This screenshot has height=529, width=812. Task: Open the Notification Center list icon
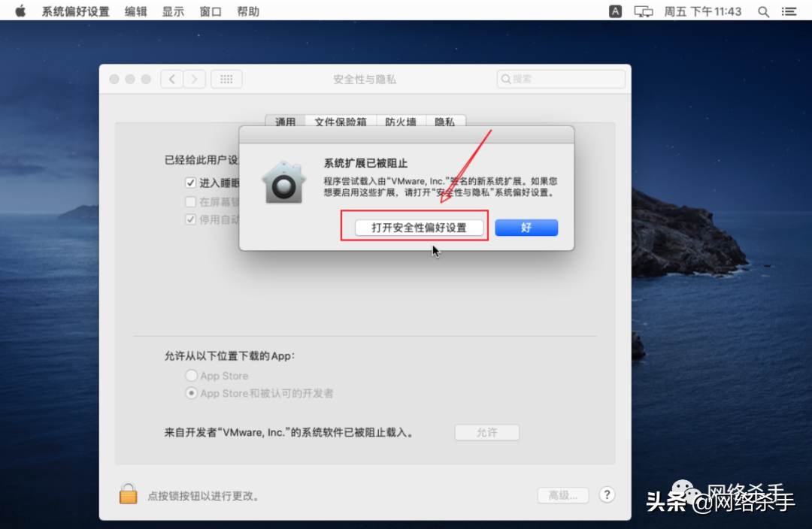click(789, 11)
